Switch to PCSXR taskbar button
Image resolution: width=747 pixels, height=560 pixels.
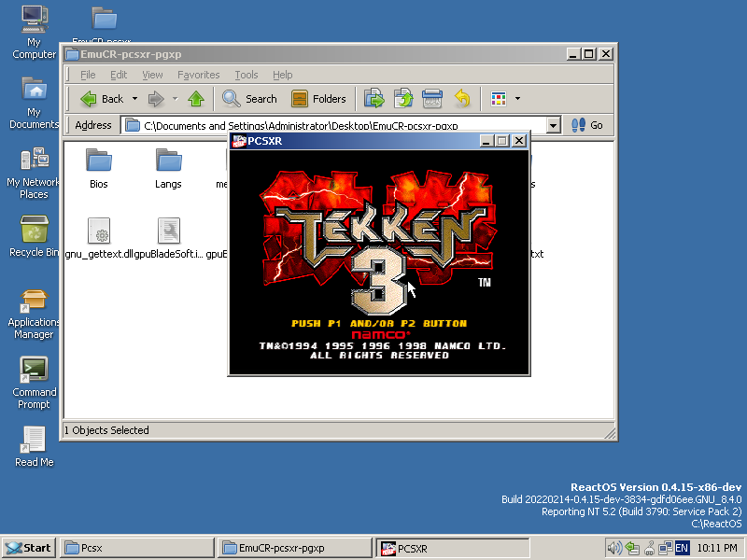coord(453,548)
